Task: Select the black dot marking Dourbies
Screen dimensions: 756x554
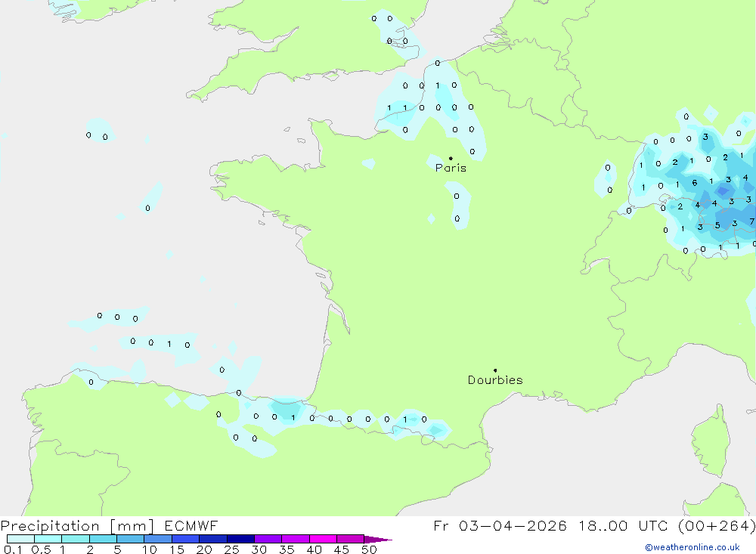Action: point(495,370)
